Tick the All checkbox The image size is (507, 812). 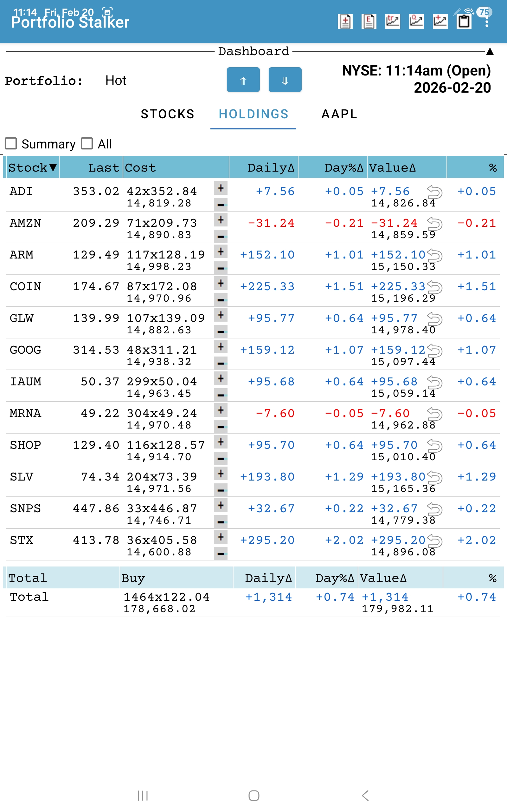pos(87,144)
